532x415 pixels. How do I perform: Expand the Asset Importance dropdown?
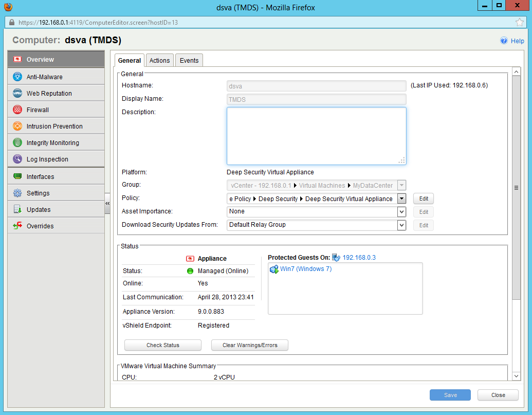click(402, 212)
